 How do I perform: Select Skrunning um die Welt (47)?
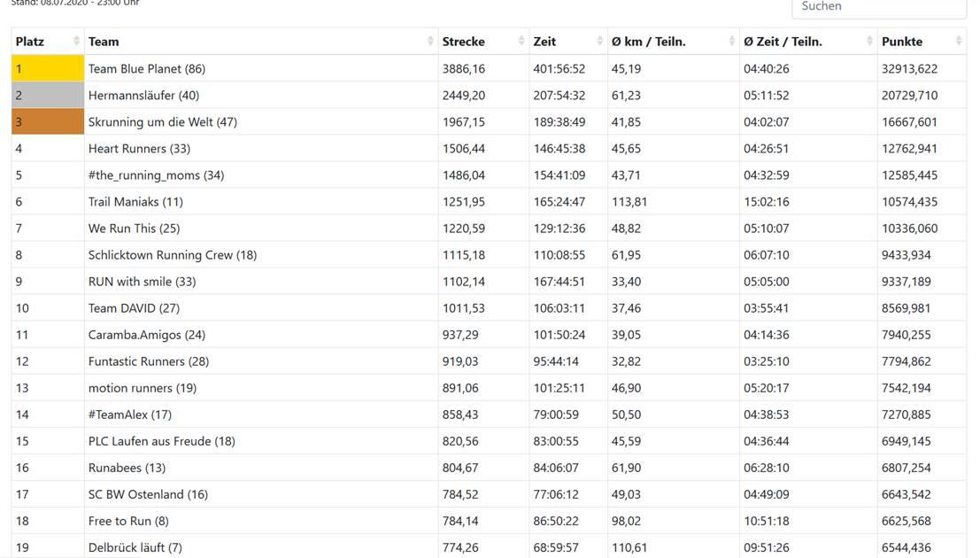163,121
